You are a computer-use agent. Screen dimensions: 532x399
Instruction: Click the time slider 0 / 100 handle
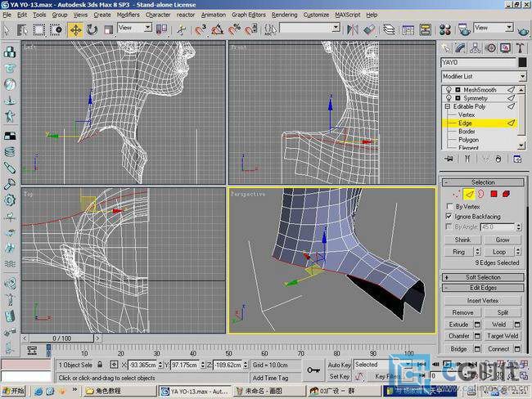click(61, 338)
